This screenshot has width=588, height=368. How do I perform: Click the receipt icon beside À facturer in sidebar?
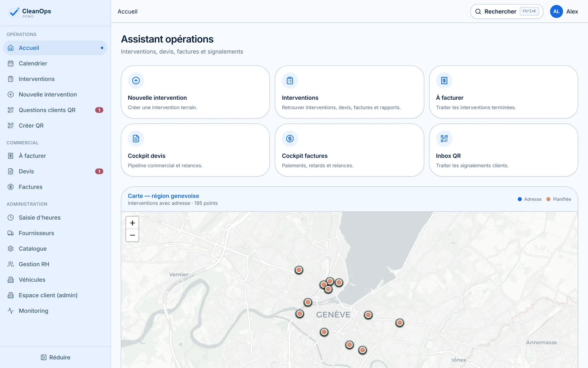point(11,156)
